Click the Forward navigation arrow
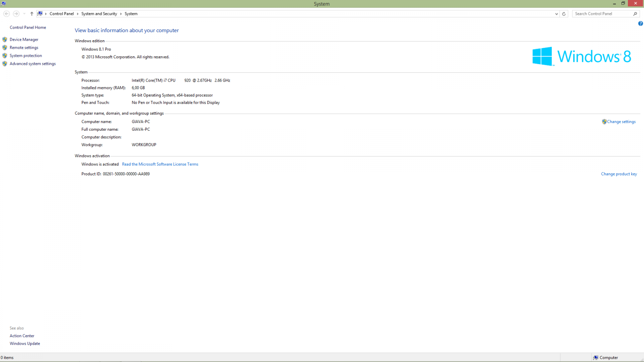The width and height of the screenshot is (644, 362). click(x=16, y=14)
